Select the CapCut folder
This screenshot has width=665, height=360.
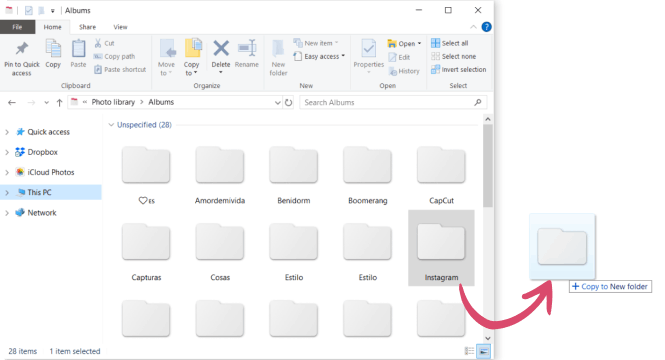pyautogui.click(x=441, y=176)
